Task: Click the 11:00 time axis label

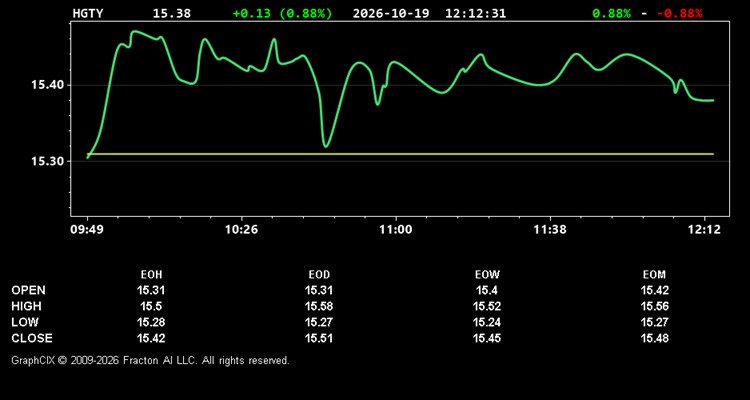Action: (396, 230)
